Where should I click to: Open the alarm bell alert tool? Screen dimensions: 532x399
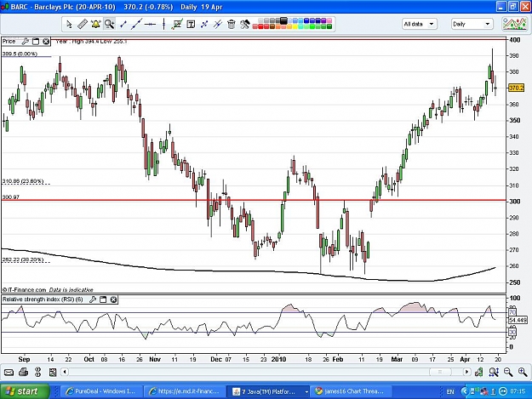(95, 24)
